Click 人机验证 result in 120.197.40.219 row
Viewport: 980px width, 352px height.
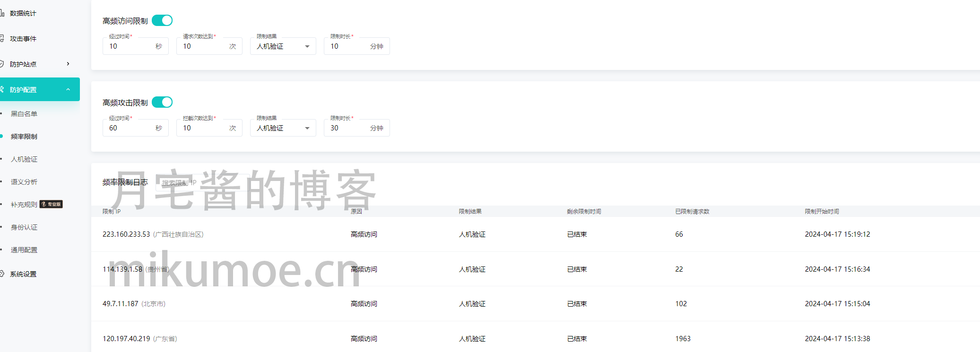coord(472,339)
